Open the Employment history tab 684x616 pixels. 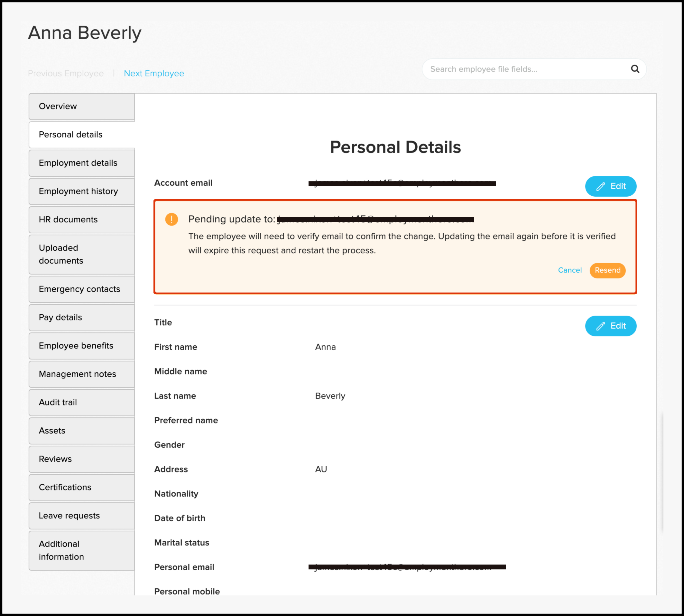(82, 191)
